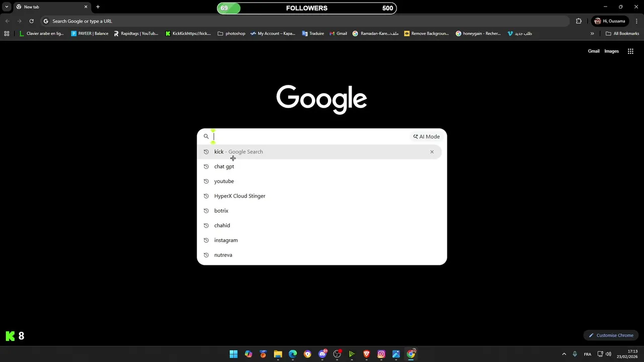Open File Explorer from the taskbar
Screen dimensions: 644x362
(278, 354)
